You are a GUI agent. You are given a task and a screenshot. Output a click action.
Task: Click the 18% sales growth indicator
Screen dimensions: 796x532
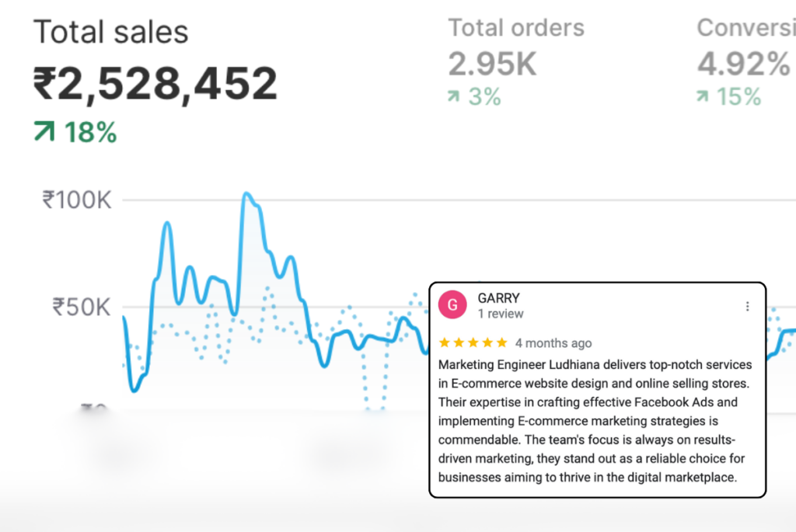tap(89, 133)
